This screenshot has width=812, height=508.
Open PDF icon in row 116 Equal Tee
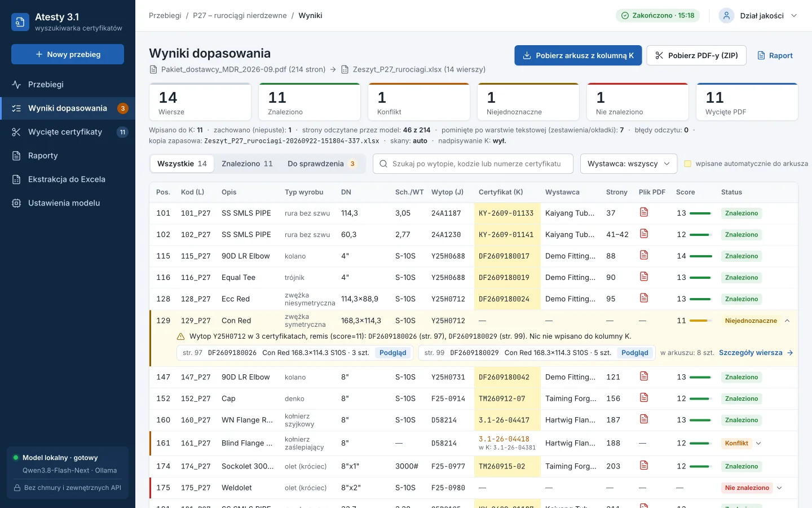point(644,277)
